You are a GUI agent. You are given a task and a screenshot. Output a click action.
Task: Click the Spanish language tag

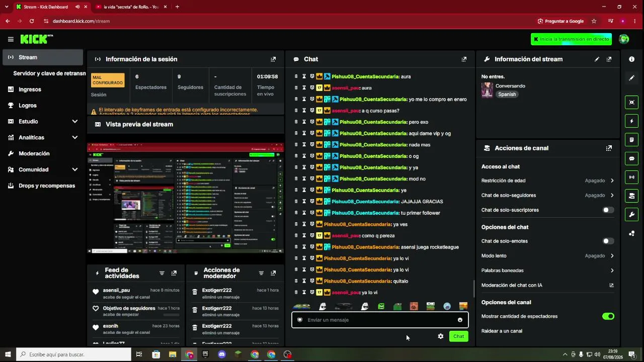[507, 95]
